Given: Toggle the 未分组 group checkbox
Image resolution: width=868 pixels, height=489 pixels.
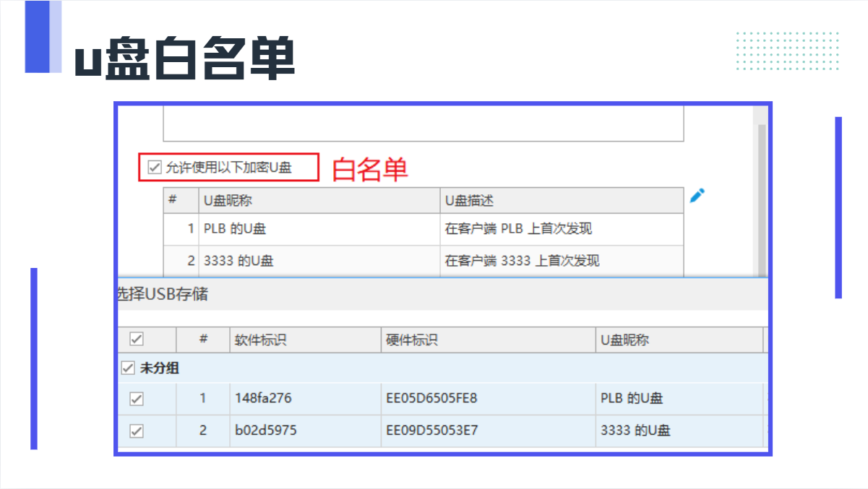Looking at the screenshot, I should click(x=128, y=368).
